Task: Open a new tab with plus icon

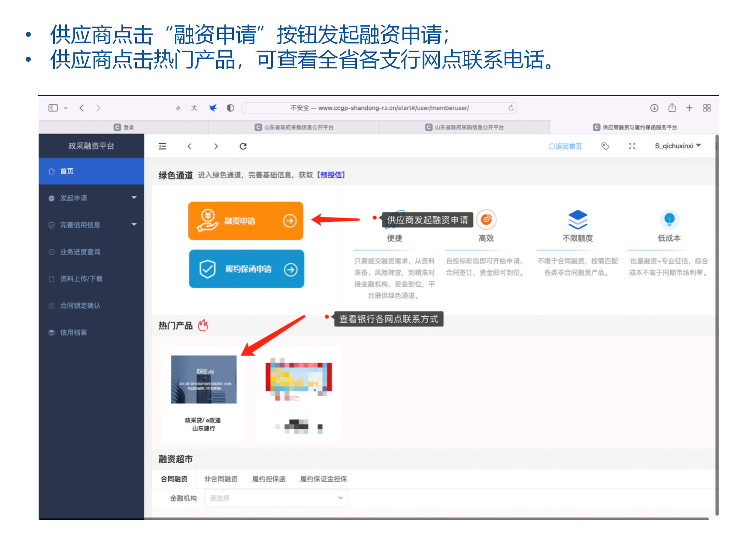Action: coord(689,108)
